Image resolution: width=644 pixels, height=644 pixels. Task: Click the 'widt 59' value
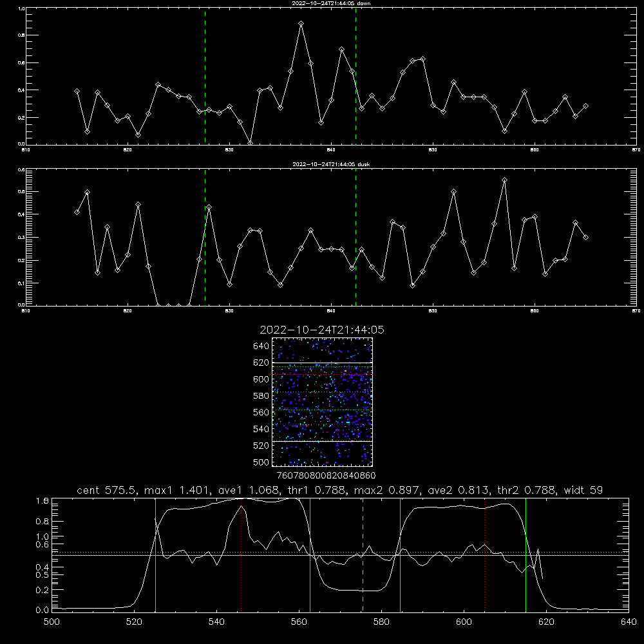pyautogui.click(x=583, y=490)
